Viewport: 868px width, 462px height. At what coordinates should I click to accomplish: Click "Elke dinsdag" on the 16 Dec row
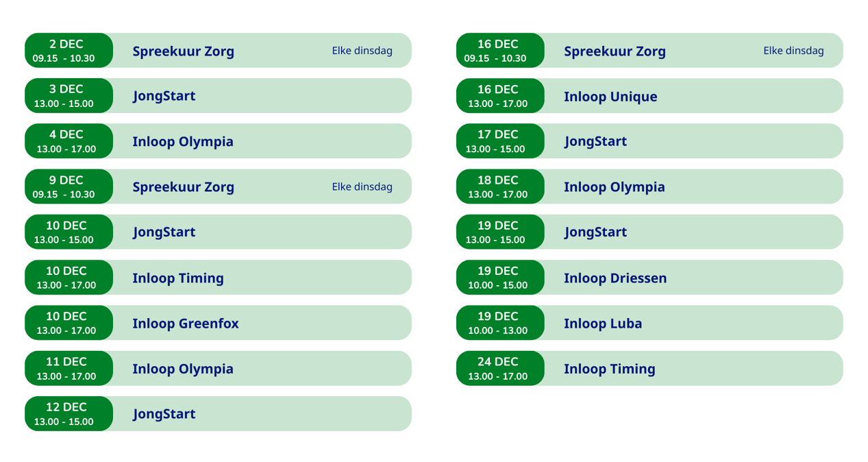tap(793, 51)
